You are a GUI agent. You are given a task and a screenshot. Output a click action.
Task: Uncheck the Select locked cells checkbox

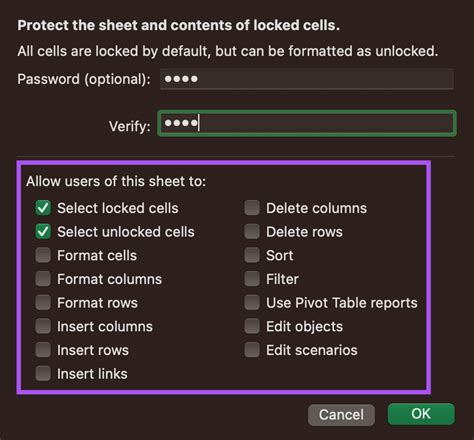[x=43, y=208]
